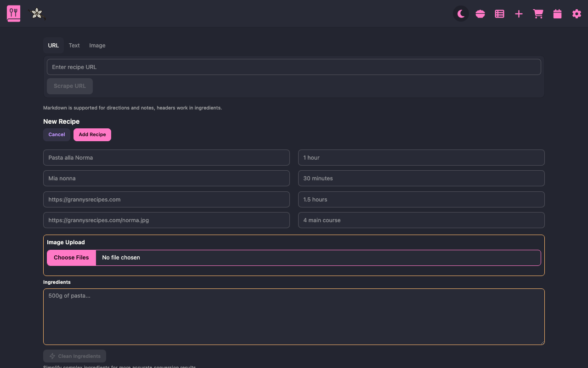Click the Scrape URL button
Viewport: 588px width, 368px height.
tap(70, 86)
